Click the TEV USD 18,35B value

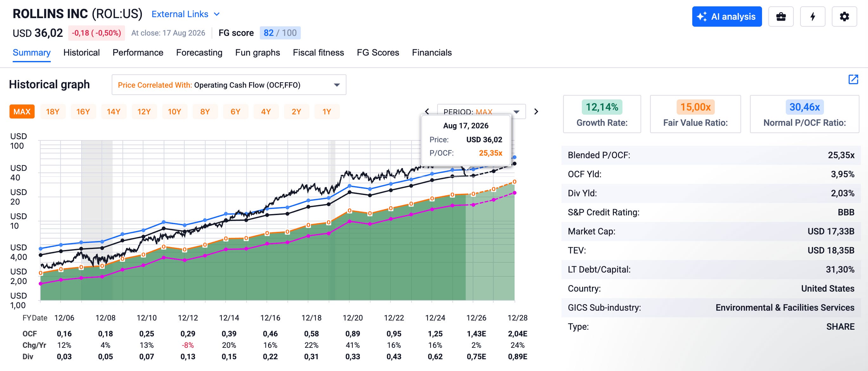click(831, 250)
